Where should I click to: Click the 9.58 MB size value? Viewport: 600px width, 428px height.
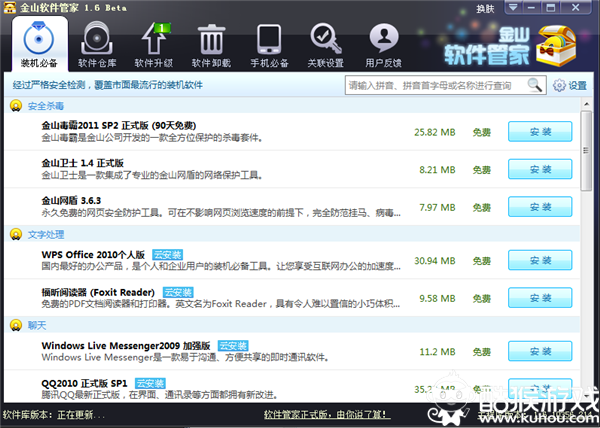point(437,298)
